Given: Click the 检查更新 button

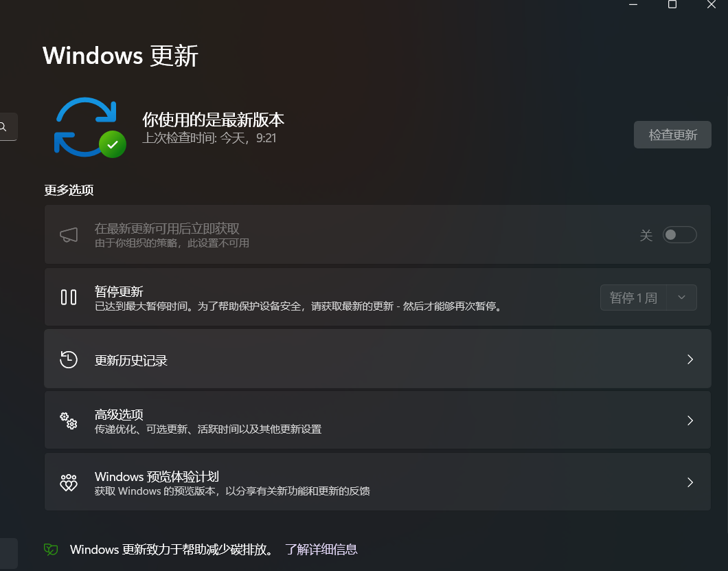Looking at the screenshot, I should point(672,135).
